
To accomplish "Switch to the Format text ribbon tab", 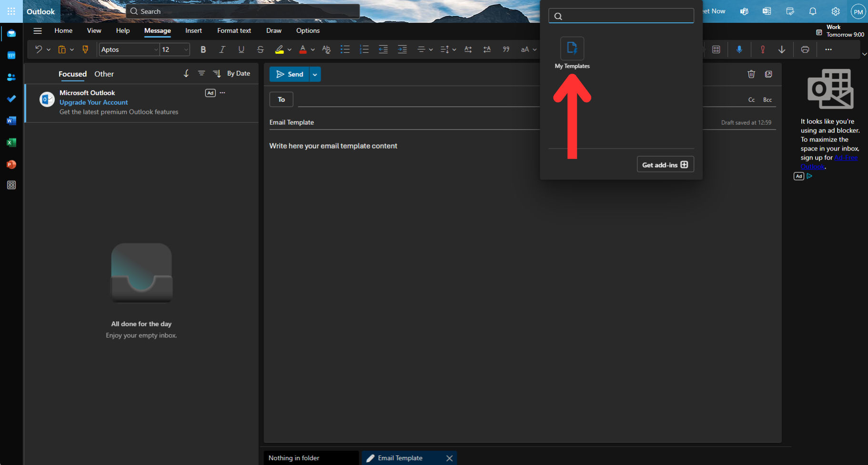I will (x=234, y=30).
